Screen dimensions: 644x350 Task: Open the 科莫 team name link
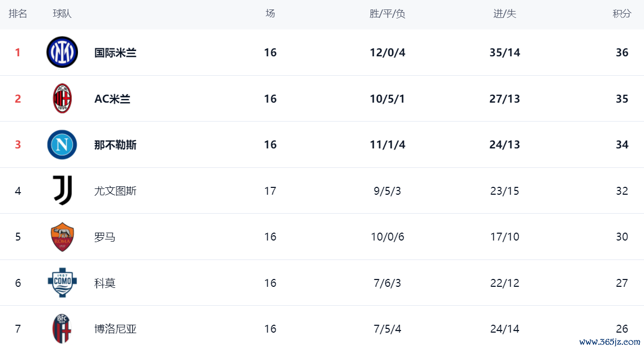point(105,283)
